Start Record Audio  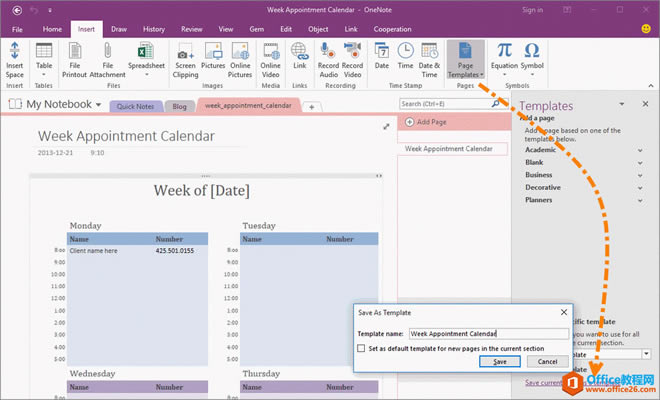tap(328, 60)
